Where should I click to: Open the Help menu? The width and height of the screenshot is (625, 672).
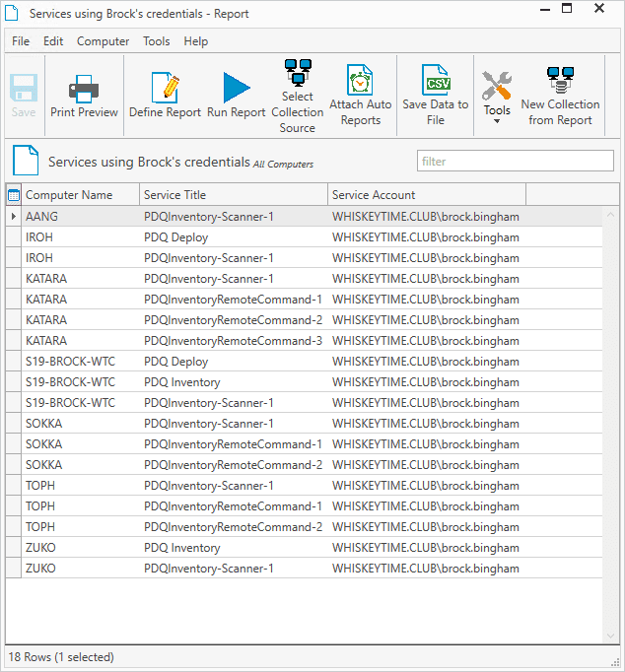(196, 41)
